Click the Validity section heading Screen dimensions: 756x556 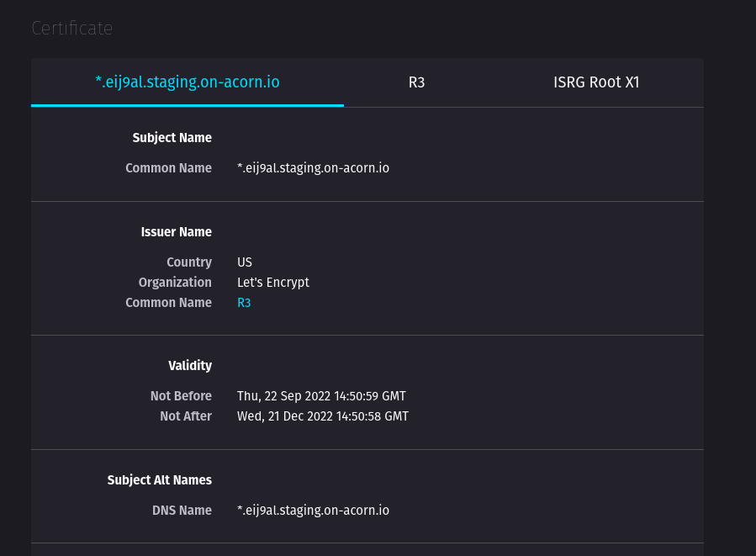point(190,366)
